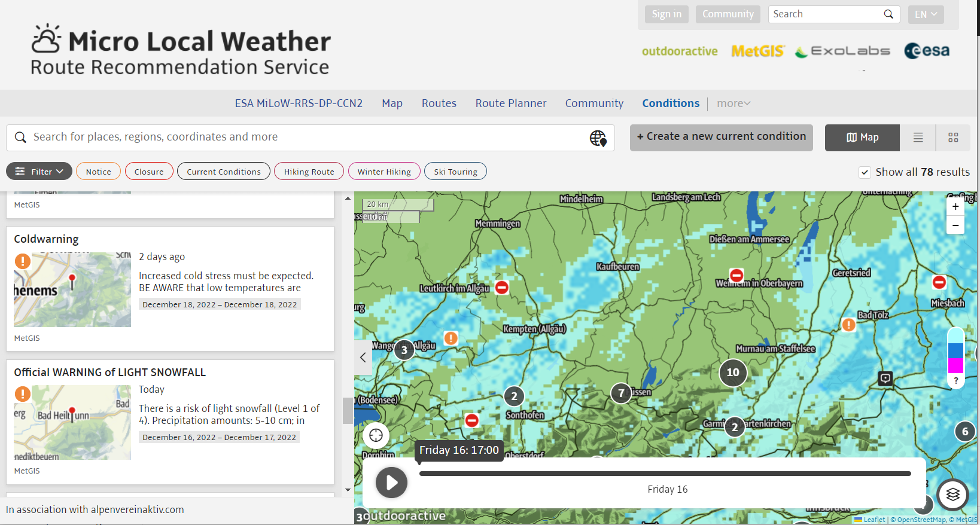Zoom out on the map

[955, 225]
